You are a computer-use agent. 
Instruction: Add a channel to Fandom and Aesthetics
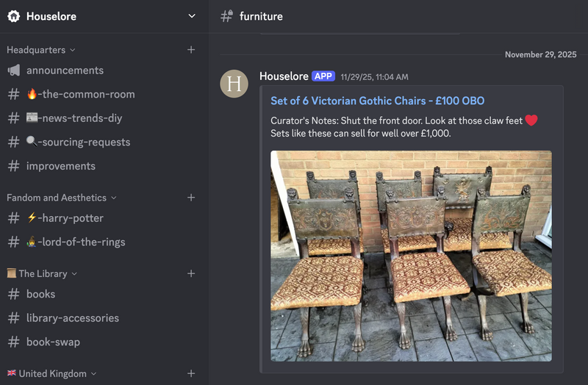[x=191, y=198]
